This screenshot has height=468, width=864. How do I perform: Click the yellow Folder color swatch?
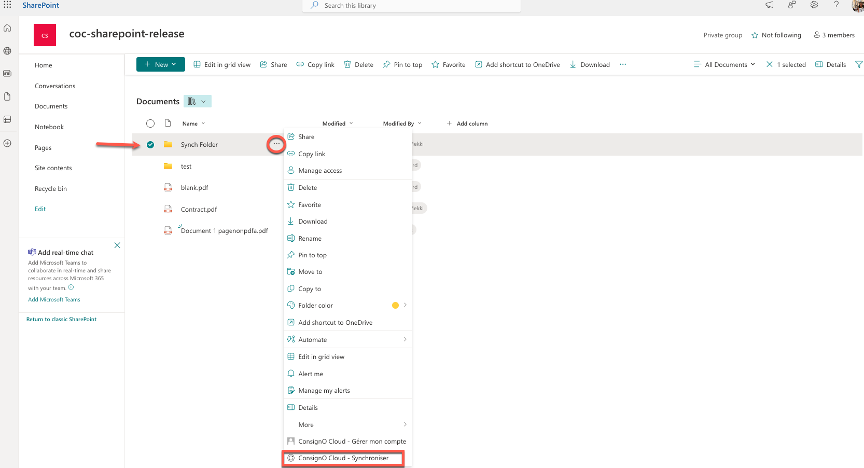coord(394,305)
